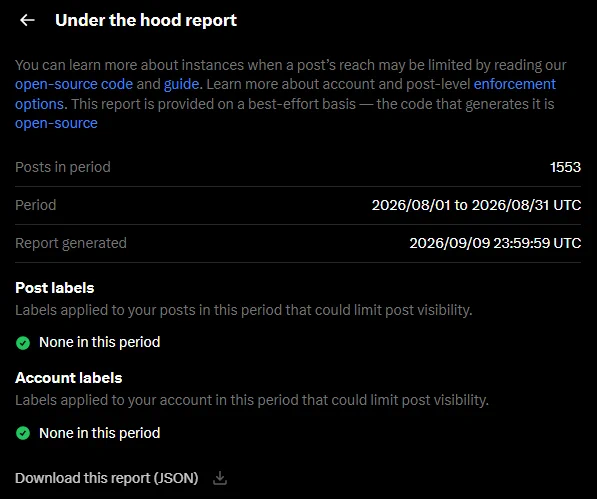Open the "guide" link
Image resolution: width=597 pixels, height=499 pixels.
tap(181, 84)
